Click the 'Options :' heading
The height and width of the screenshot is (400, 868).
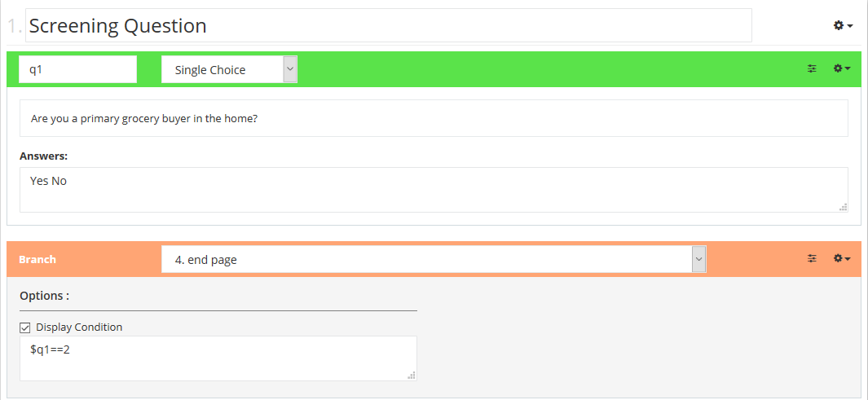pyautogui.click(x=44, y=296)
